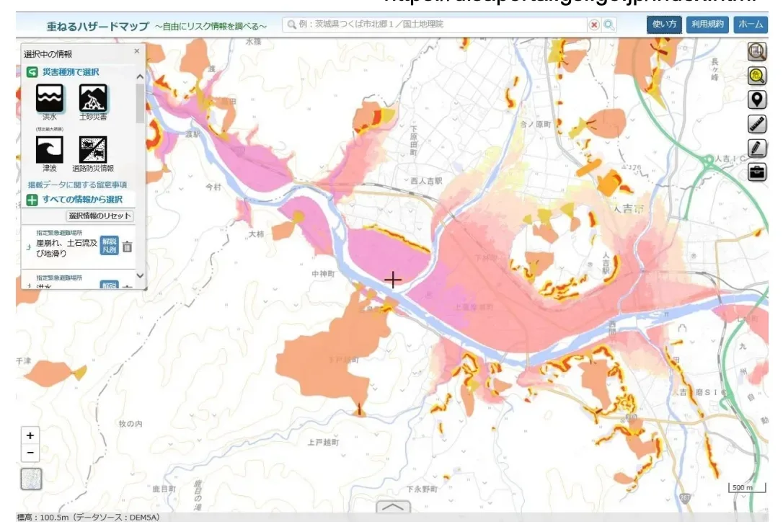Image resolution: width=783 pixels, height=532 pixels.
Task: Click the 中神町 label on map
Action: point(323,274)
